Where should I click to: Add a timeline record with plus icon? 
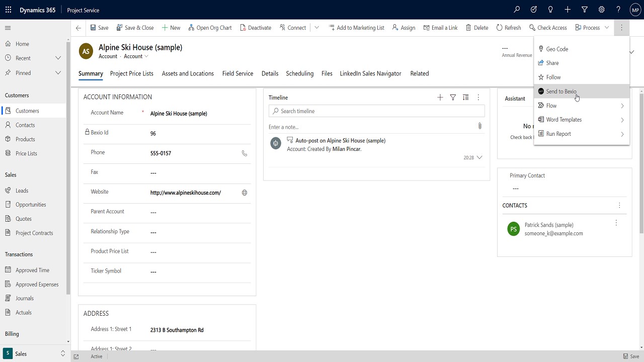pyautogui.click(x=440, y=98)
